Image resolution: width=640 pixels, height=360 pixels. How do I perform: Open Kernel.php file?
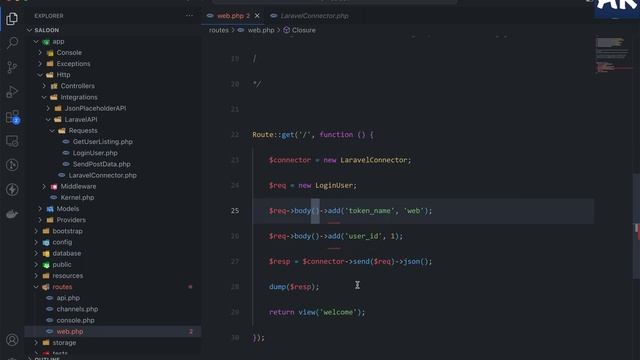[x=77, y=197]
